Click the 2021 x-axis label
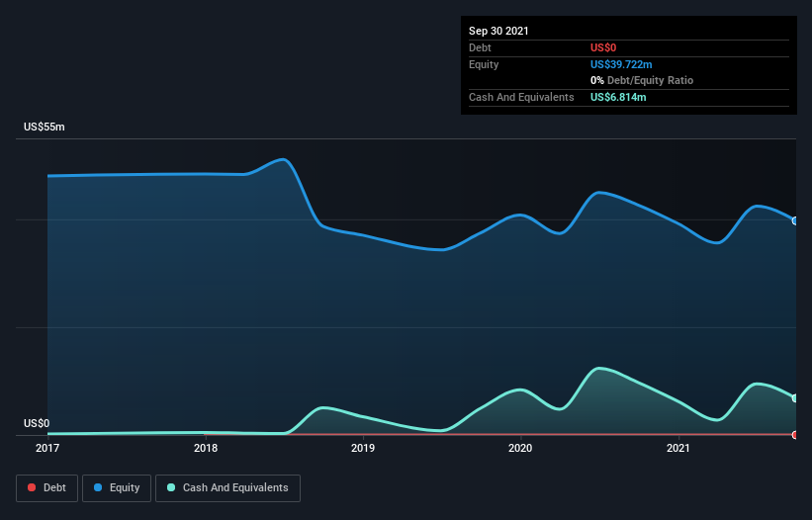Viewport: 812px width, 520px height. pos(678,448)
